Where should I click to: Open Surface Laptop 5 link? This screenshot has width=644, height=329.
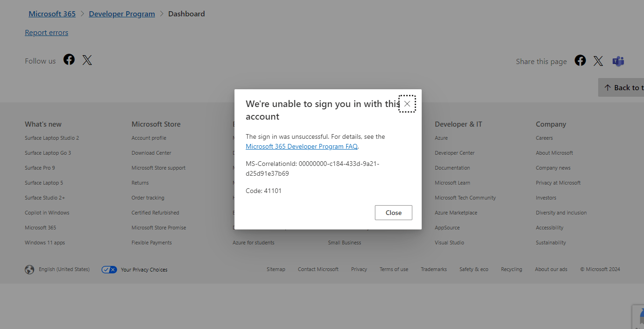pos(44,183)
